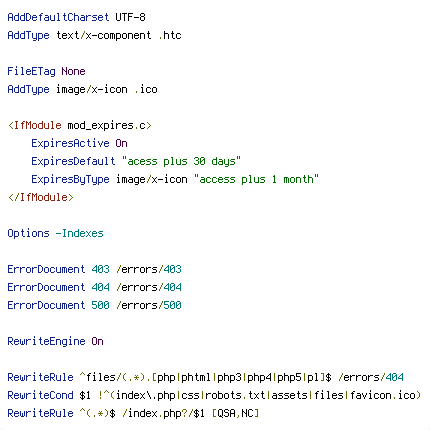This screenshot has height=430, width=430.
Task: Click the /errors/403 path
Action: coord(149,269)
